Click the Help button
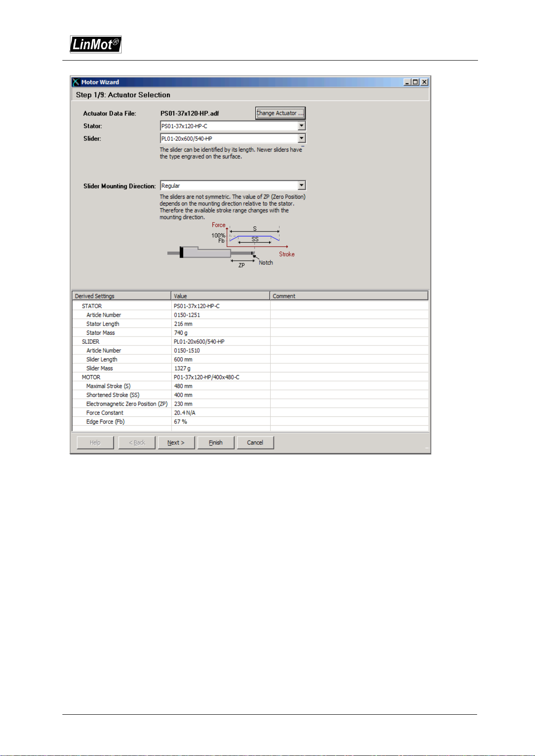This screenshot has height=756, width=535. [95, 442]
